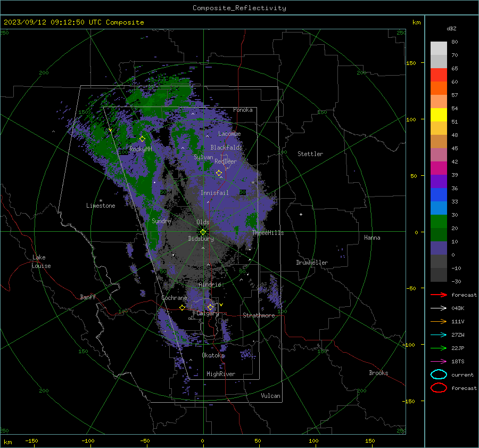The height and width of the screenshot is (448, 479).
Task: Click the Stettler town label
Action: pyautogui.click(x=310, y=154)
